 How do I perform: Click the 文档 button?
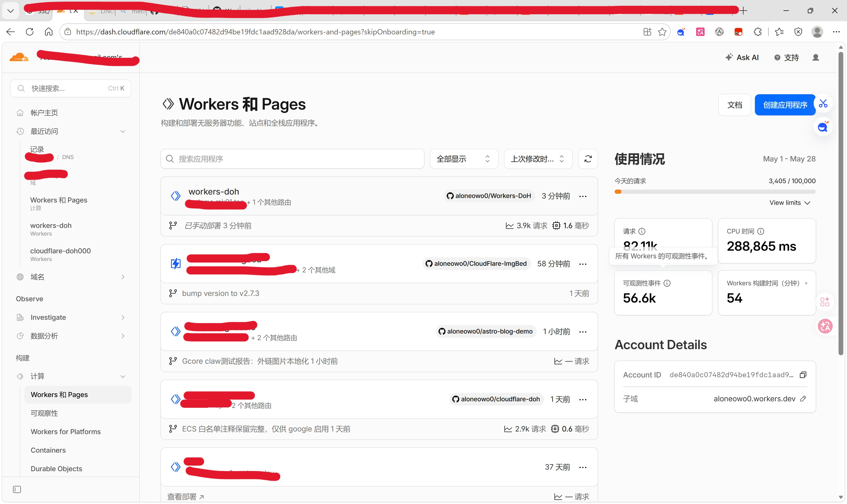[734, 105]
